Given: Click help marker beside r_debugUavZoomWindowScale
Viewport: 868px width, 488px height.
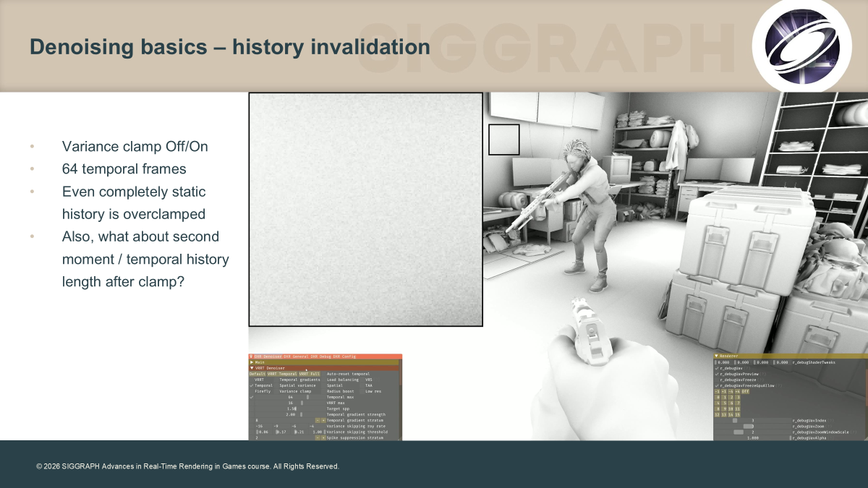Looking at the screenshot, I should click(x=854, y=432).
